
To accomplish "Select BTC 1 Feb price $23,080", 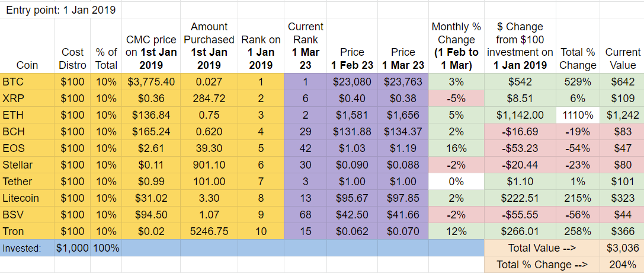I will coord(352,82).
